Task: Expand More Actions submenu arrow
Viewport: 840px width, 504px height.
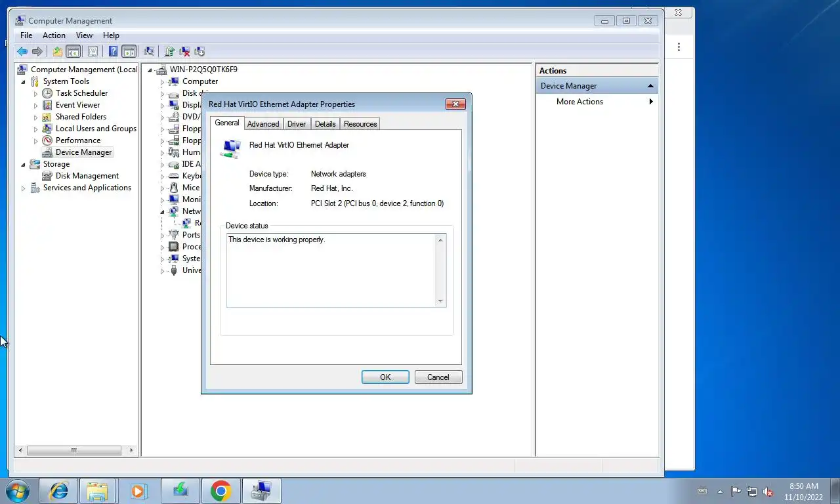Action: click(x=651, y=102)
